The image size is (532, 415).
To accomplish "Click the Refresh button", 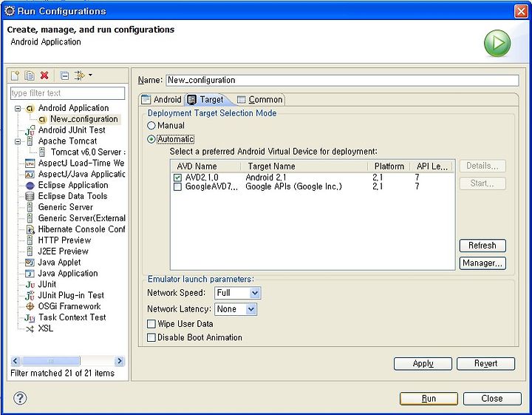I will (x=482, y=246).
